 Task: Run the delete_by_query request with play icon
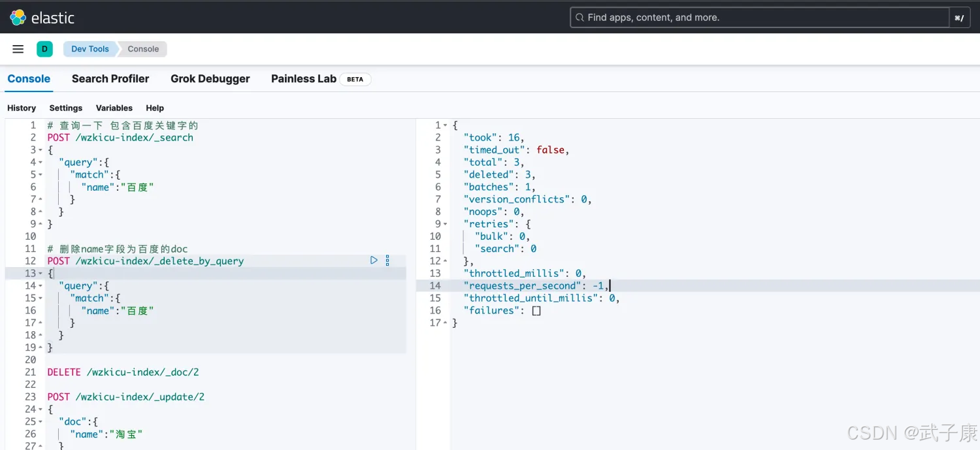click(374, 261)
